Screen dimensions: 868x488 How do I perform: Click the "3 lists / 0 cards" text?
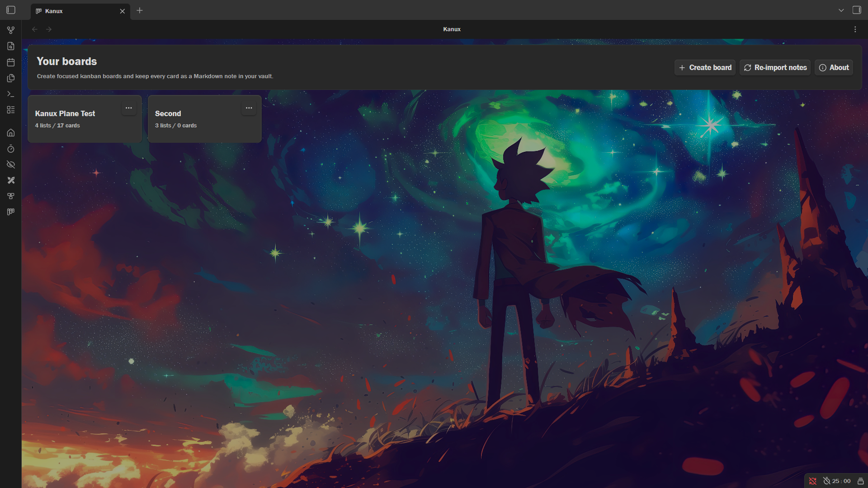point(176,126)
